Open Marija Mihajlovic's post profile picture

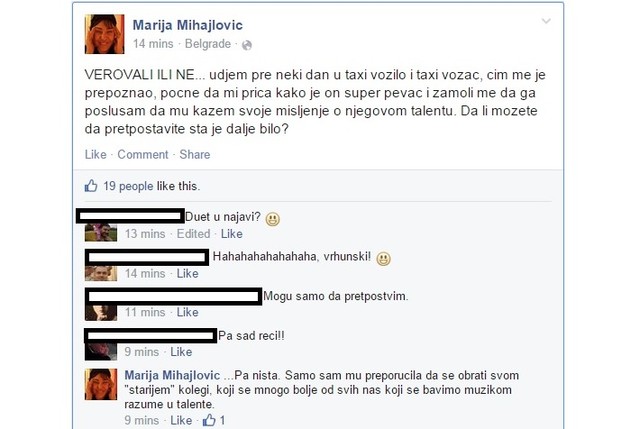coord(104,34)
